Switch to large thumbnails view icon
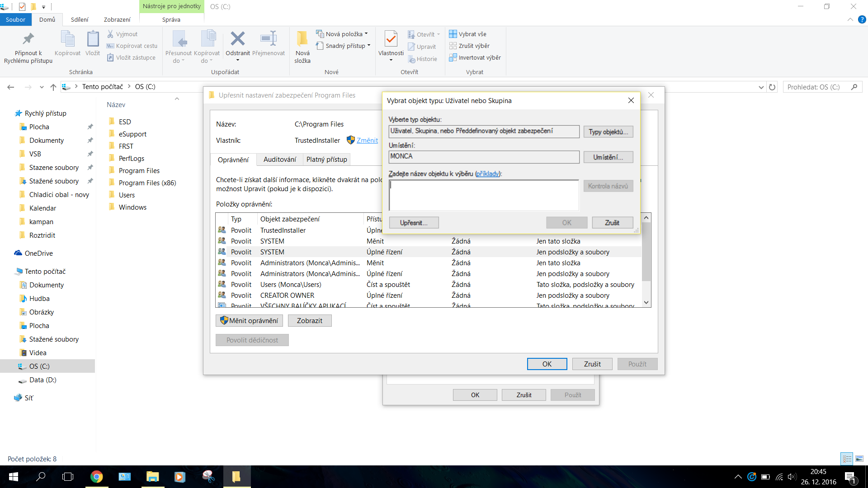The width and height of the screenshot is (868, 488). click(x=859, y=459)
